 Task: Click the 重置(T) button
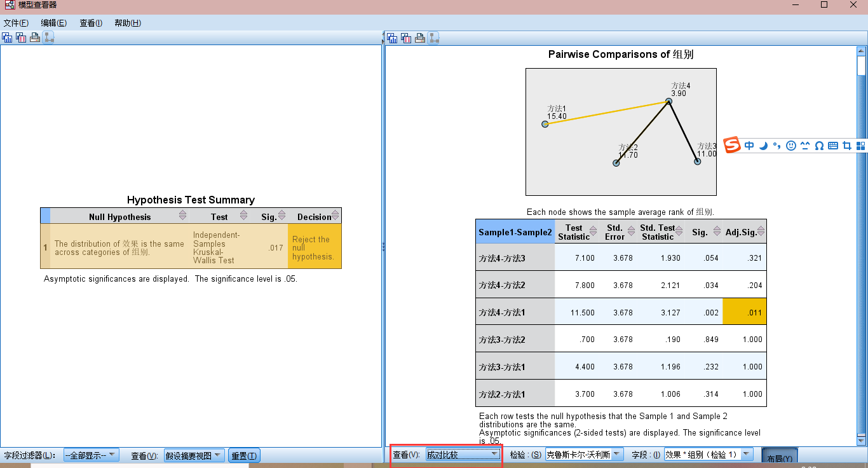coord(244,455)
